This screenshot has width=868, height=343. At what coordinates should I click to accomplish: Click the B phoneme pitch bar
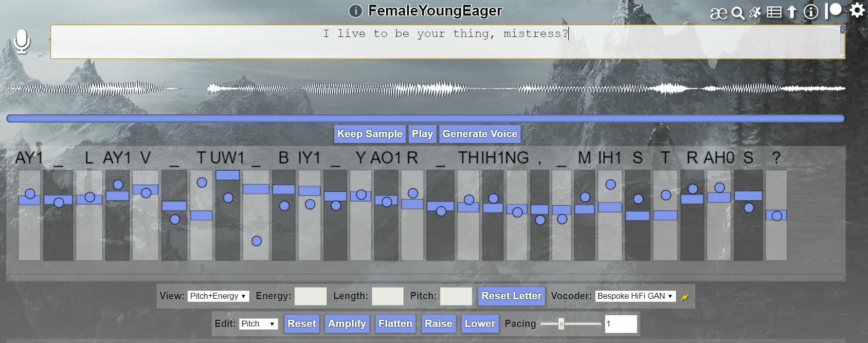(x=284, y=190)
